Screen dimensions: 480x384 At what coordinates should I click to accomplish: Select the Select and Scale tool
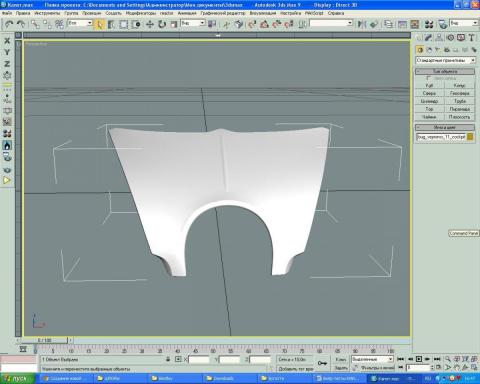pyautogui.click(x=174, y=24)
